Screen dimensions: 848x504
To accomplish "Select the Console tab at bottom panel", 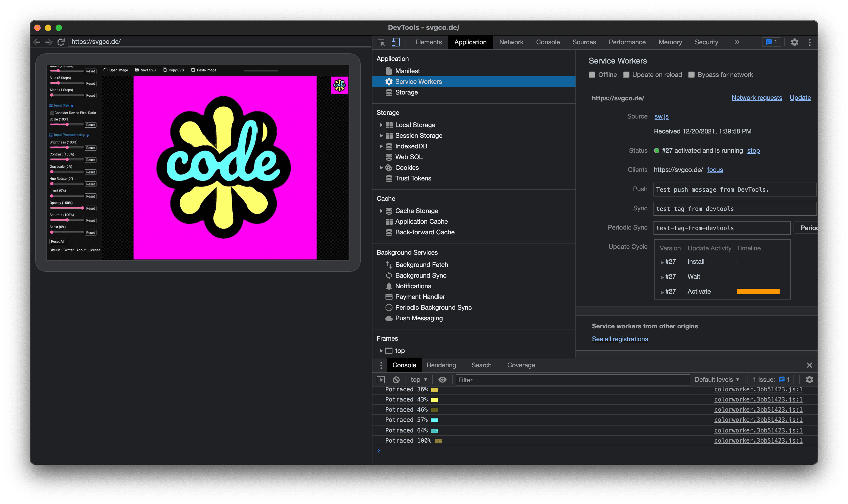I will (404, 365).
